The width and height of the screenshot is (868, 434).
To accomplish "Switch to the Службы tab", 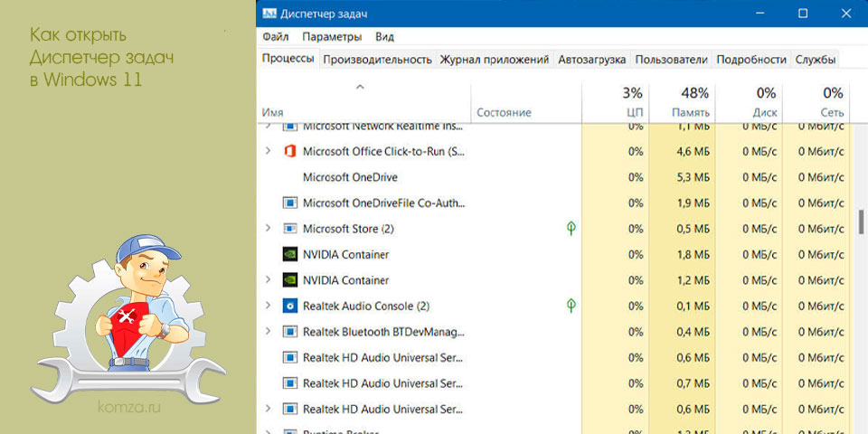I will pos(816,60).
